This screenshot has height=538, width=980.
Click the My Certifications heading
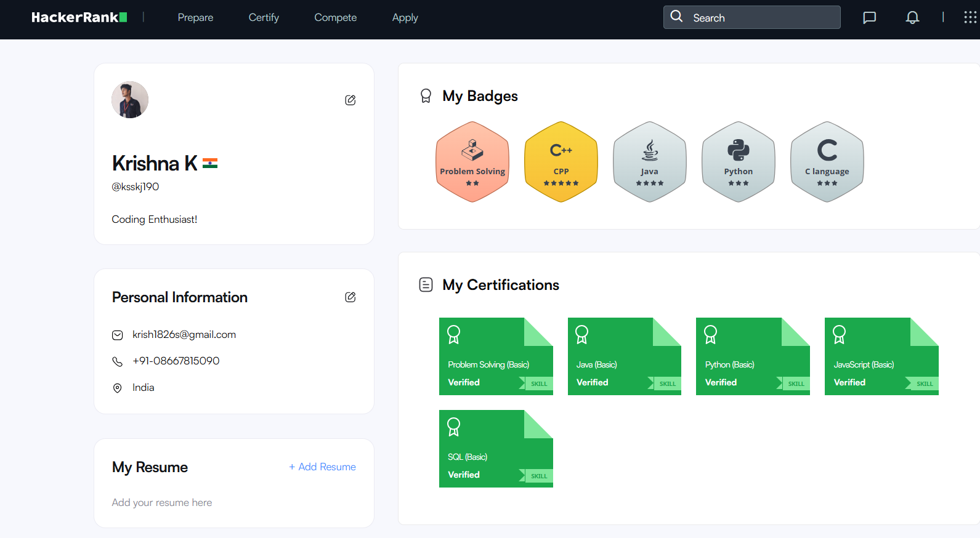pos(501,285)
